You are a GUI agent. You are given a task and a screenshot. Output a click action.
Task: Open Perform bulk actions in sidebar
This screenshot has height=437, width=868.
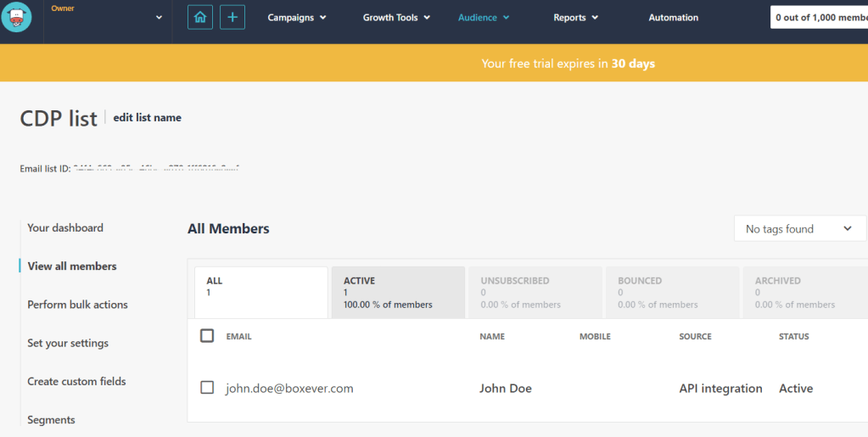[x=77, y=305]
